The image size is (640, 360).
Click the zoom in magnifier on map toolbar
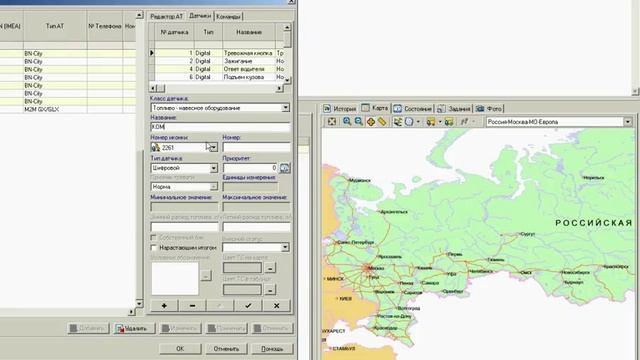click(347, 121)
